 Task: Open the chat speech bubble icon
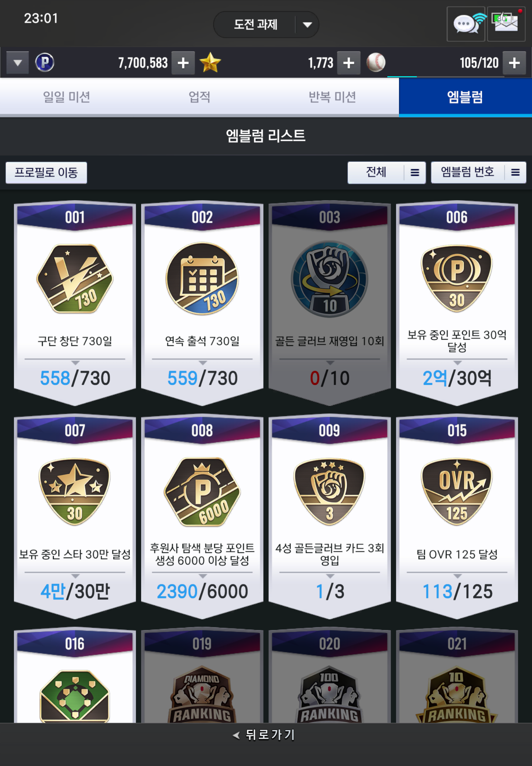click(466, 24)
